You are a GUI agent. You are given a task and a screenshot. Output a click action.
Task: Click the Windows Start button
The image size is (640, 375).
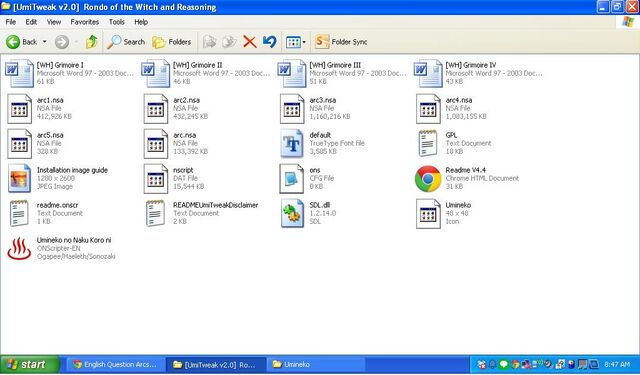(30, 364)
